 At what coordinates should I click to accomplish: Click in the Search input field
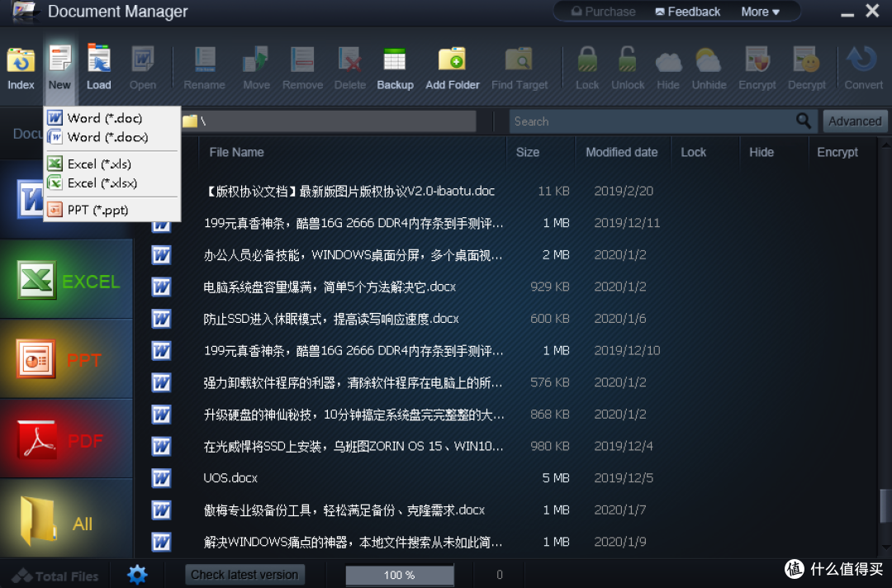coord(652,121)
